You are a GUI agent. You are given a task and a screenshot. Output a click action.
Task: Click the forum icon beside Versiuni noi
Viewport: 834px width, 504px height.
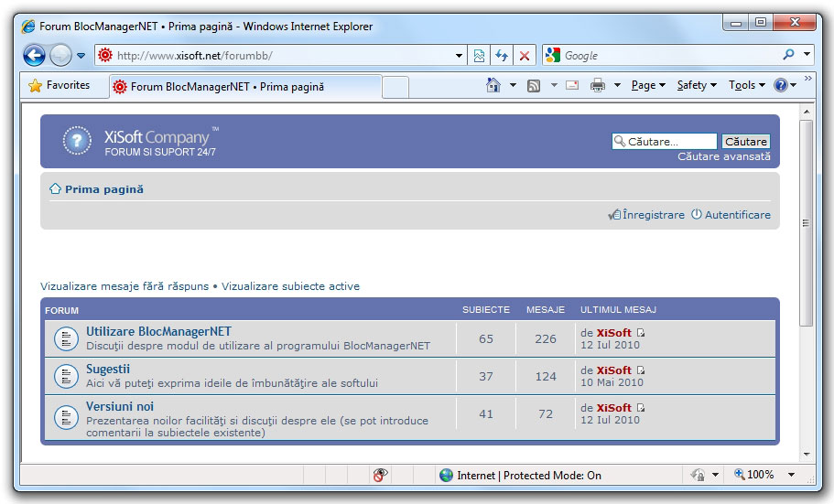(x=67, y=418)
